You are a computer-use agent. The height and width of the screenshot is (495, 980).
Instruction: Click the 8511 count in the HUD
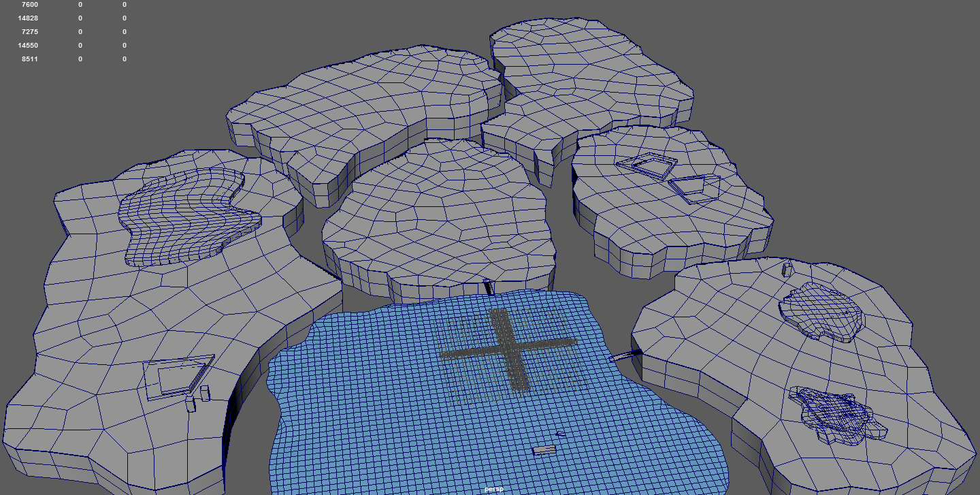pos(30,59)
